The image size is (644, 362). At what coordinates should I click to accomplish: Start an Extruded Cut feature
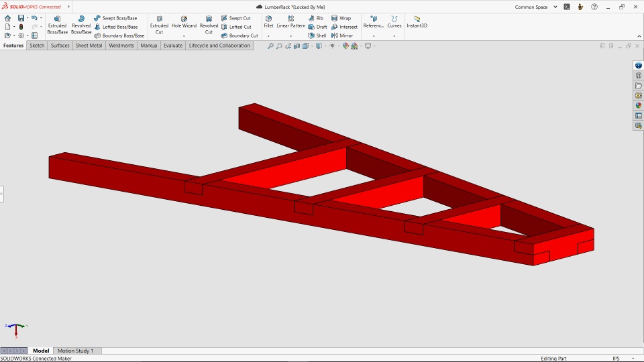[x=159, y=25]
